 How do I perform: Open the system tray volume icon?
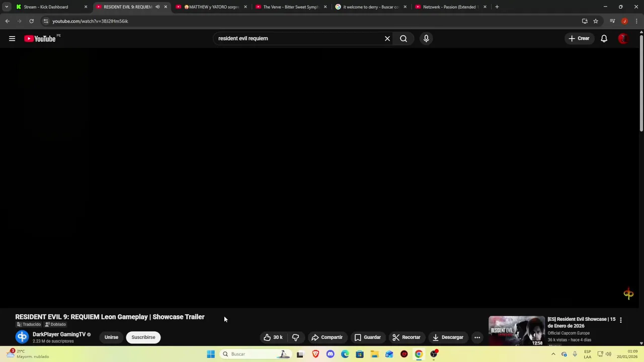tap(608, 354)
